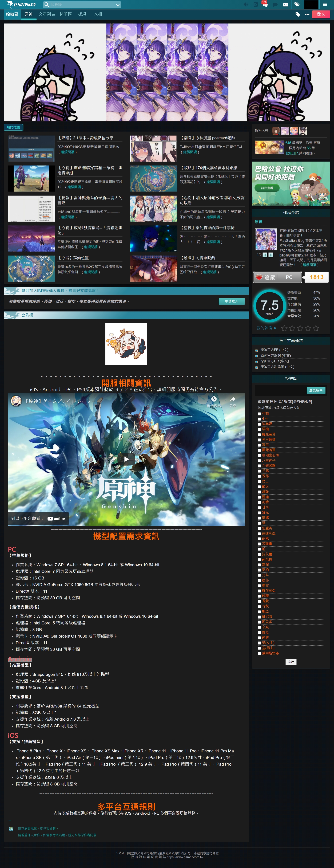Open the hamburger menu icon

(325, 5)
